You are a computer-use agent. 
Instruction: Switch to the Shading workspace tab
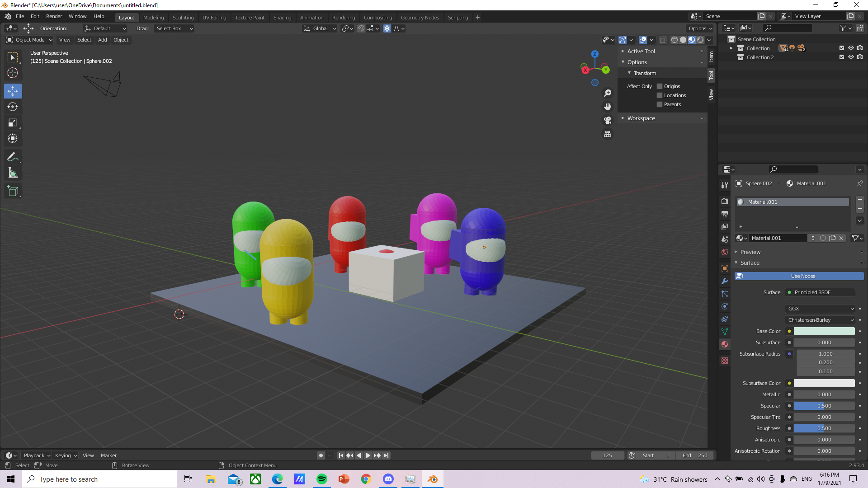282,17
